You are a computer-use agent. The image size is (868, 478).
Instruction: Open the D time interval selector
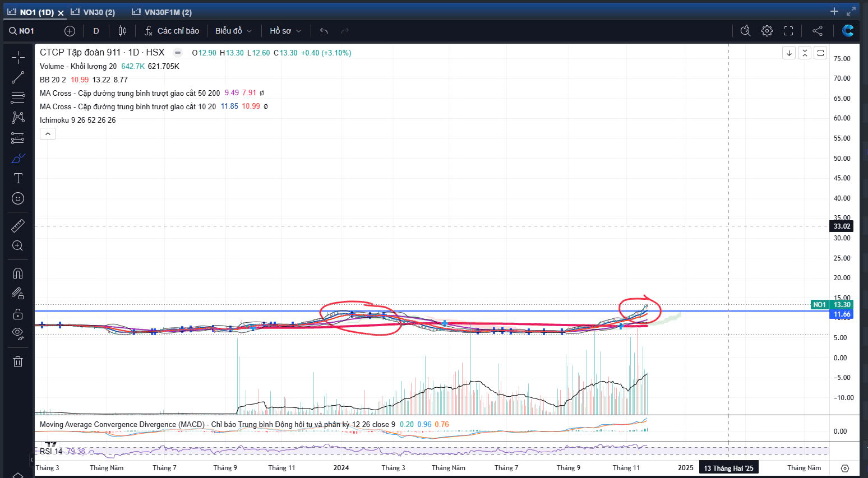(96, 31)
